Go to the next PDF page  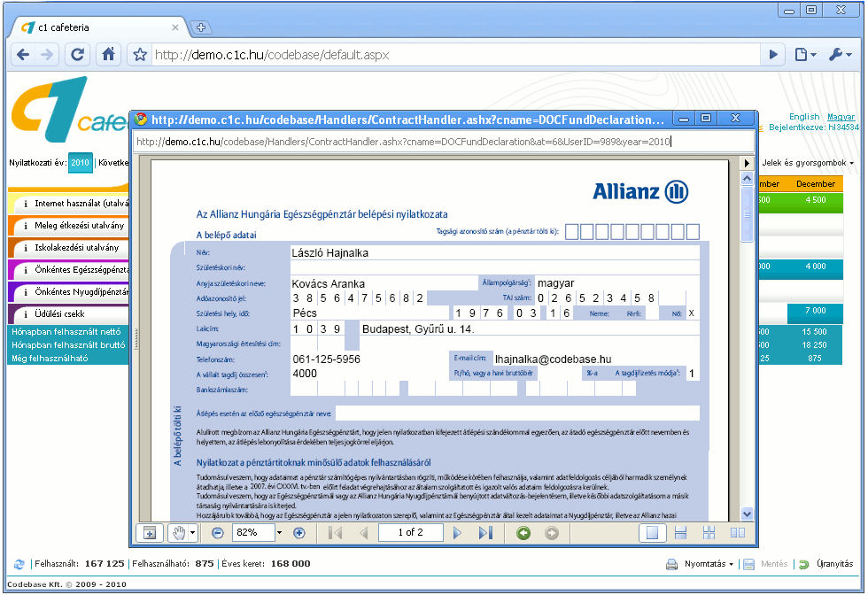pos(457,533)
